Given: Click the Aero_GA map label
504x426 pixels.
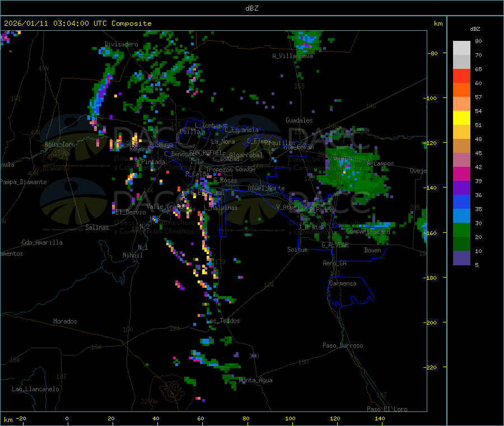Looking at the screenshot, I should click(x=334, y=263).
